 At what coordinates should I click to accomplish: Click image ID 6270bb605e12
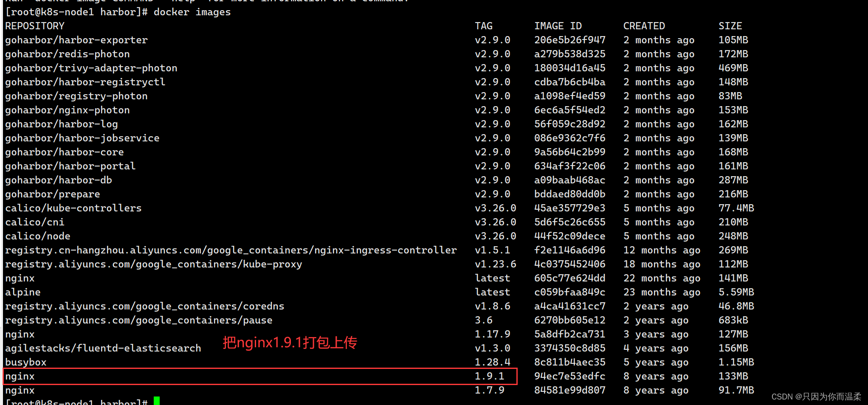click(570, 321)
